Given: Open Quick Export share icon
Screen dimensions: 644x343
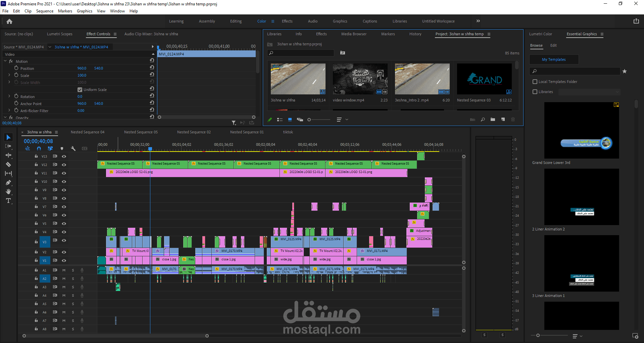Looking at the screenshot, I should pyautogui.click(x=636, y=21).
